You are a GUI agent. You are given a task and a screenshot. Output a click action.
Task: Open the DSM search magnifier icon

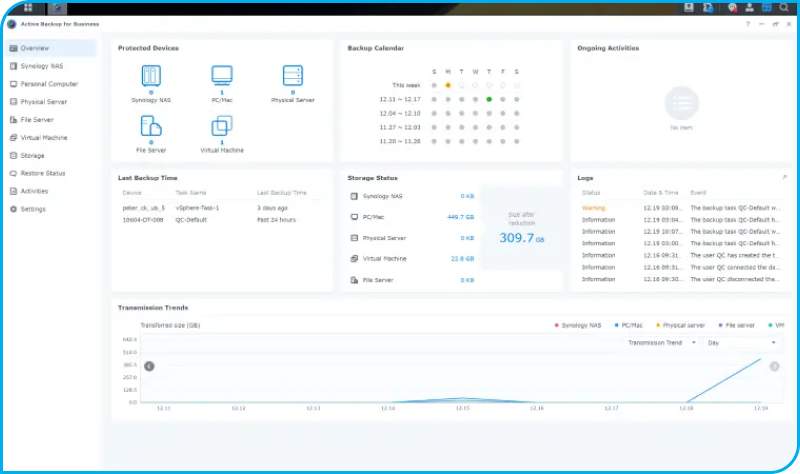(x=784, y=8)
